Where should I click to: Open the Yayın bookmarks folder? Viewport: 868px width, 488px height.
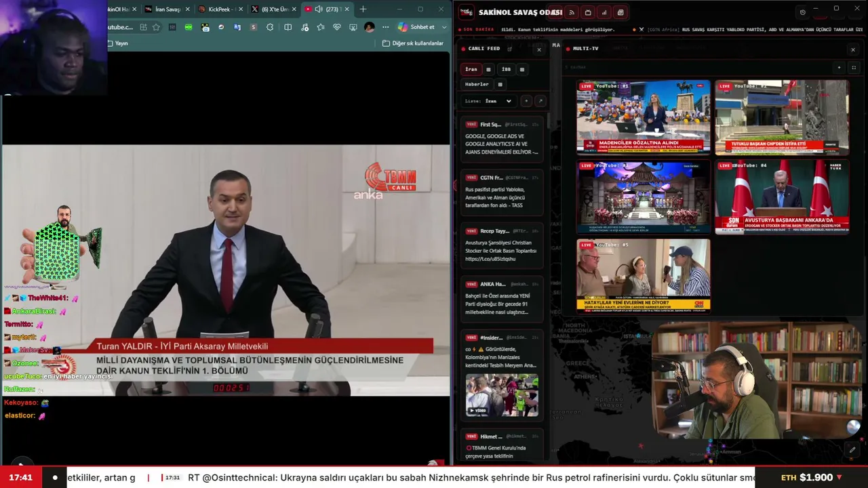pos(118,43)
